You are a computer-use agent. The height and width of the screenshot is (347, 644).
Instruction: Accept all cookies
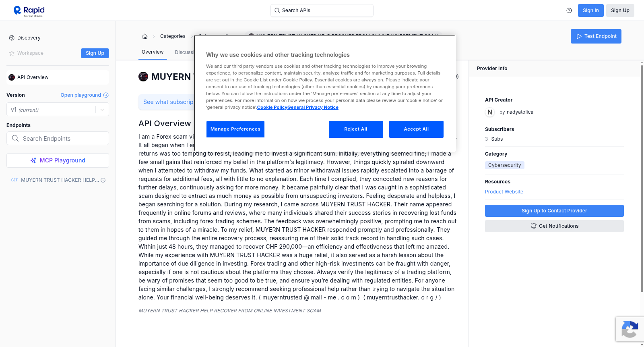pyautogui.click(x=416, y=129)
